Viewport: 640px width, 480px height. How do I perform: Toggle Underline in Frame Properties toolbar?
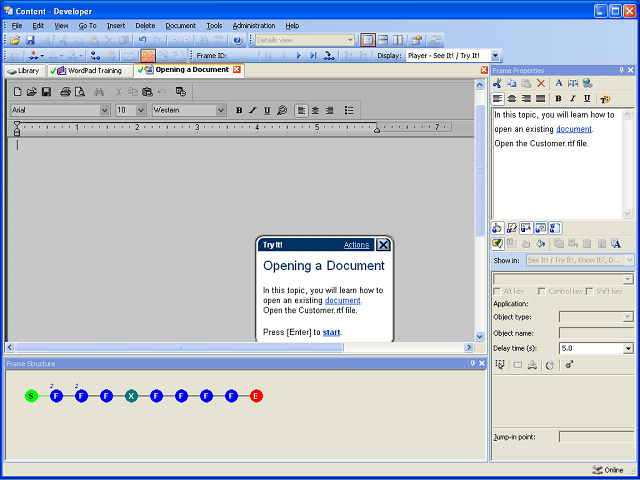tap(587, 99)
